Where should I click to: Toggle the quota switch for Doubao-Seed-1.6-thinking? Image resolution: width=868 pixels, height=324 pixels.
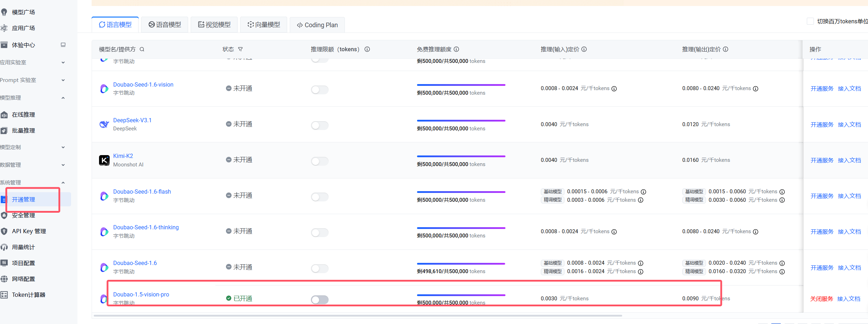[320, 232]
